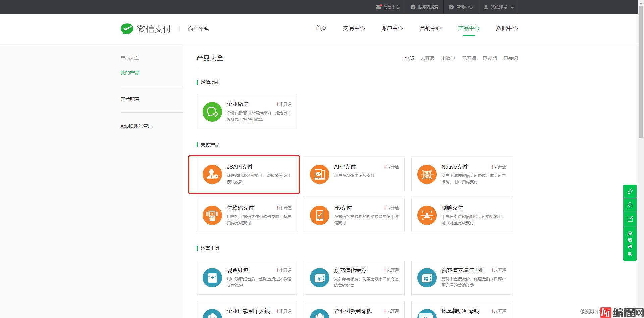This screenshot has width=644, height=318.
Task: Click the 增值功能 section heading
Action: click(210, 82)
